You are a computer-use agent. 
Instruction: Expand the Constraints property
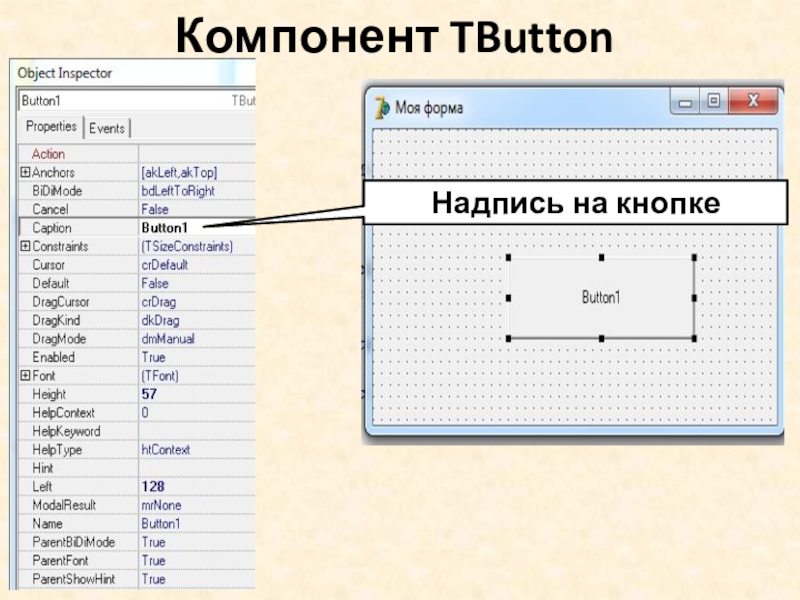tap(25, 246)
